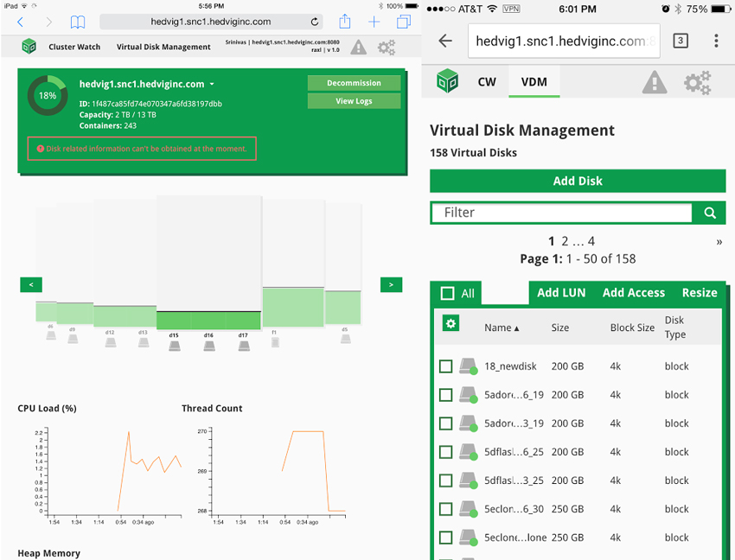Expand hedvig1.snc1.hedviginc.com node dropdown

212,84
